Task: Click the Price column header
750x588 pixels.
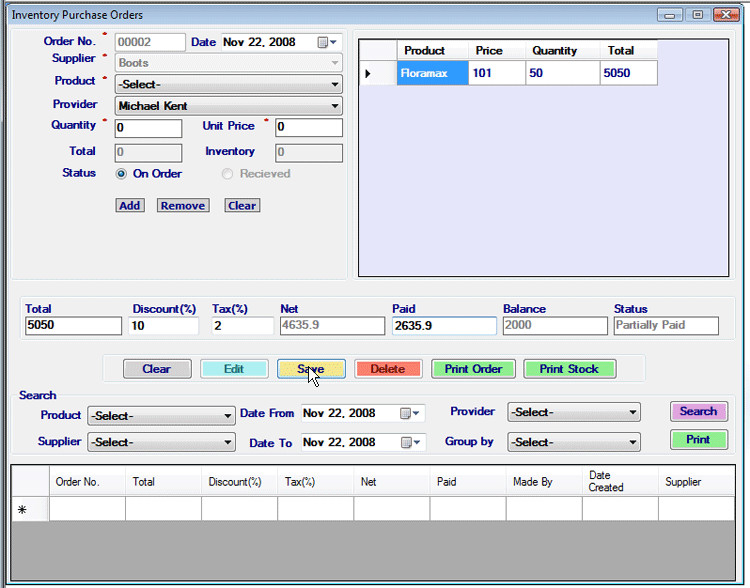Action: click(x=497, y=50)
